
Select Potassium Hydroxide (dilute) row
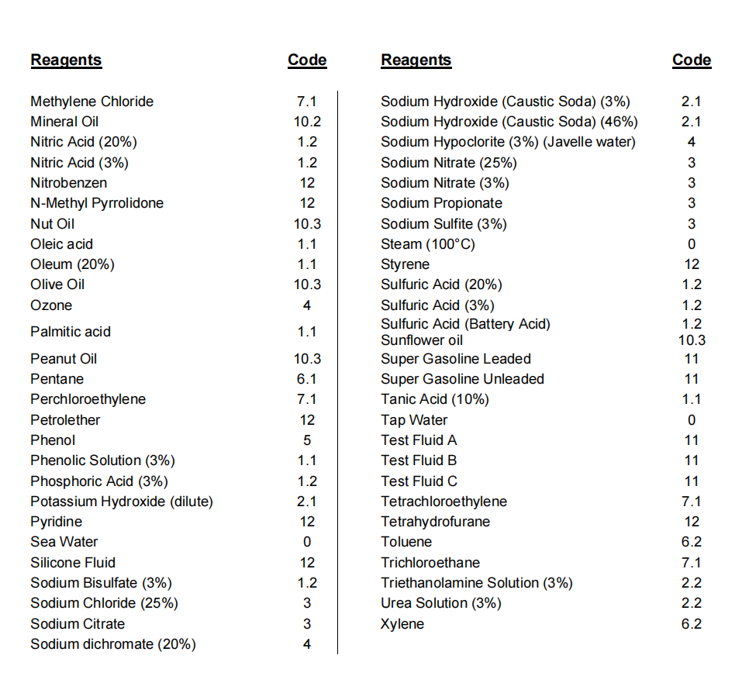[175, 502]
